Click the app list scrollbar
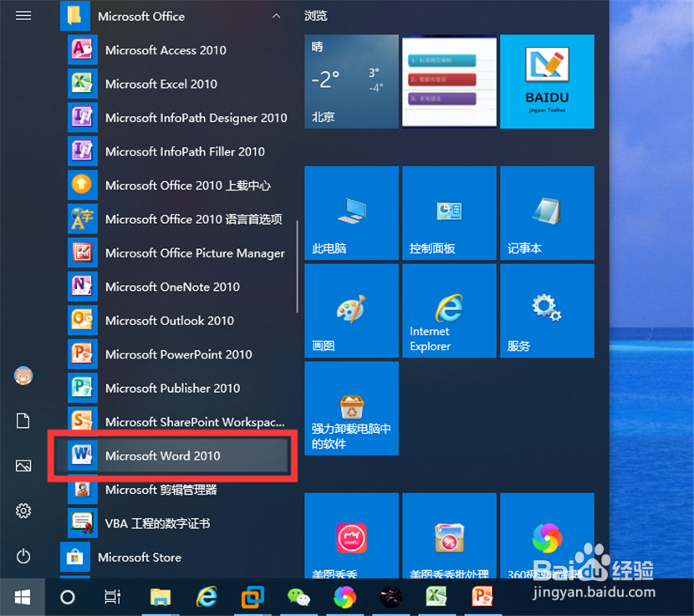Viewport: 694px width, 616px height. point(297,267)
